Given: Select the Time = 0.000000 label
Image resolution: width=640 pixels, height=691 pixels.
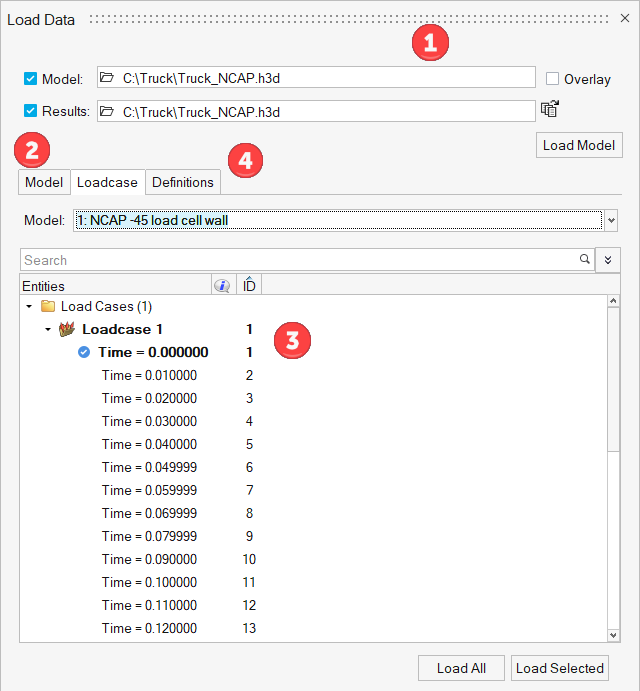Looking at the screenshot, I should pos(153,352).
